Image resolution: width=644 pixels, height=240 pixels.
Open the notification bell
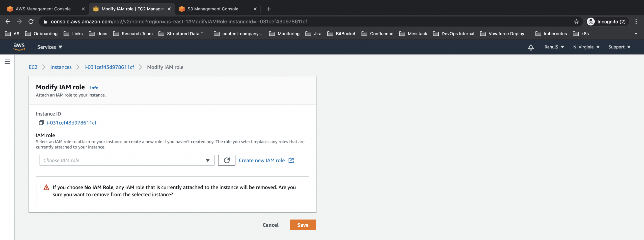point(531,47)
